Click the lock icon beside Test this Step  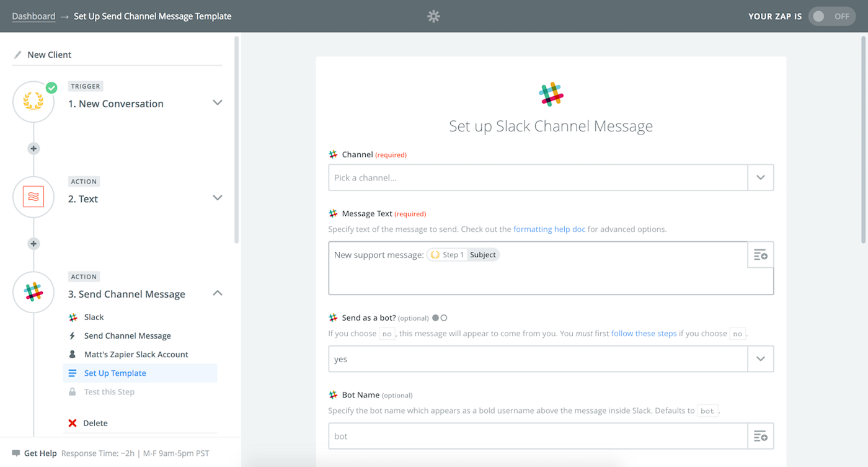tap(73, 392)
